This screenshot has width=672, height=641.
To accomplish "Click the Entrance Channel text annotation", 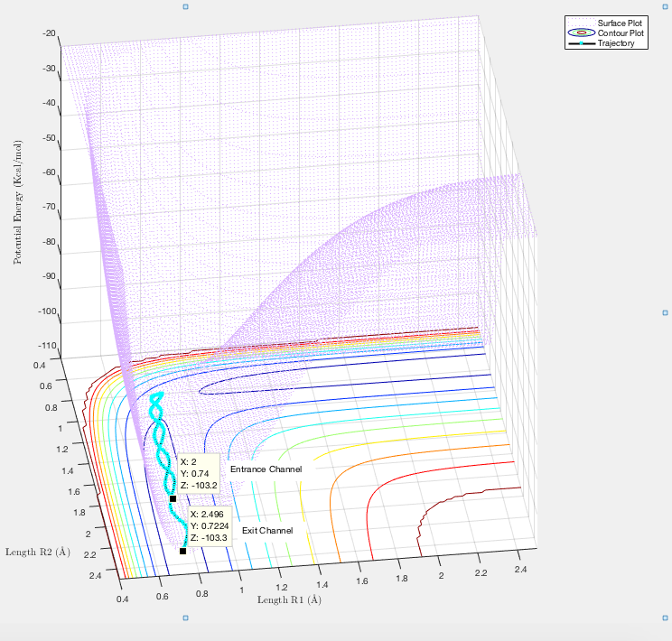I will [x=266, y=469].
